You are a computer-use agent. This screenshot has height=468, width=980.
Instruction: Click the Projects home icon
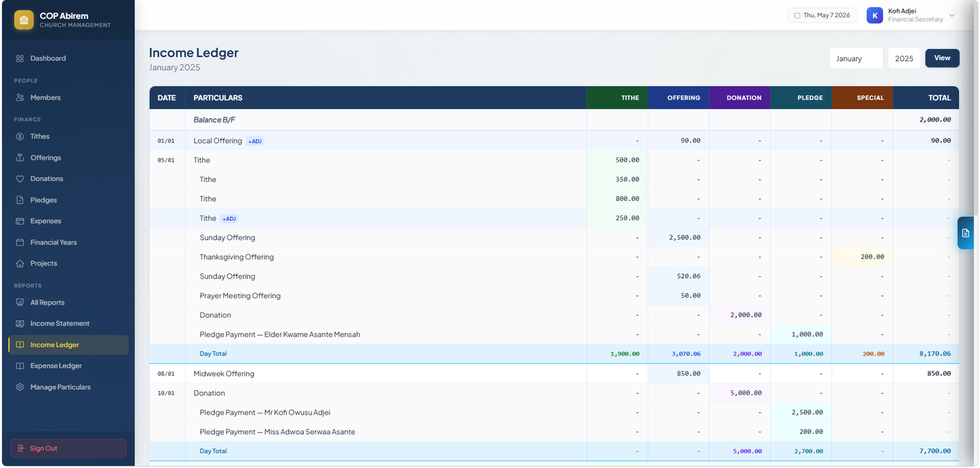[20, 264]
